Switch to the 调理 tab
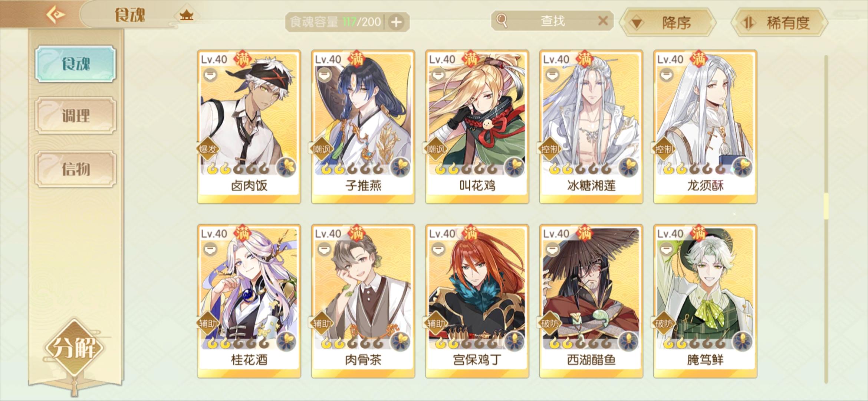 pos(76,115)
